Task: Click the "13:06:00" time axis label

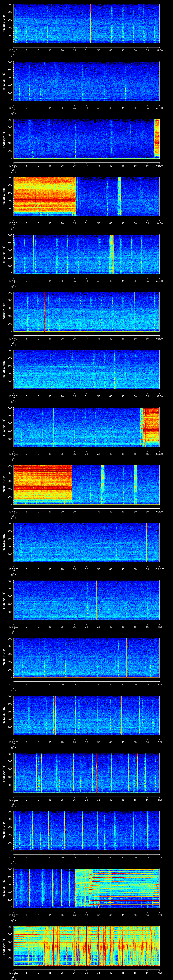Action: pos(13,972)
